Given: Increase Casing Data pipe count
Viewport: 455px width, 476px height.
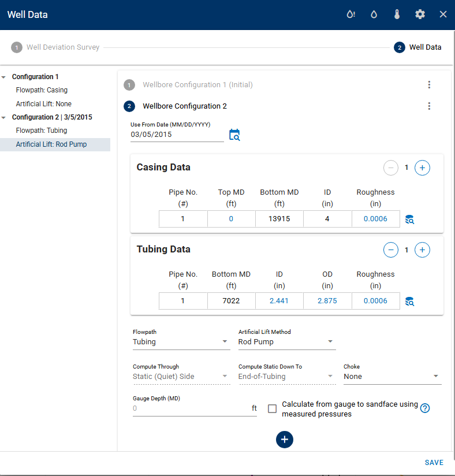Looking at the screenshot, I should pyautogui.click(x=422, y=168).
